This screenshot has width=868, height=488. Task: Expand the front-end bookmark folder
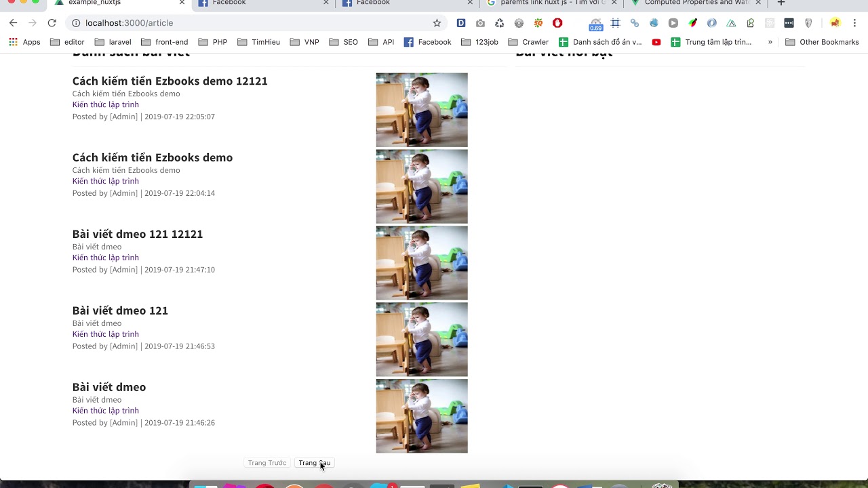click(x=165, y=42)
